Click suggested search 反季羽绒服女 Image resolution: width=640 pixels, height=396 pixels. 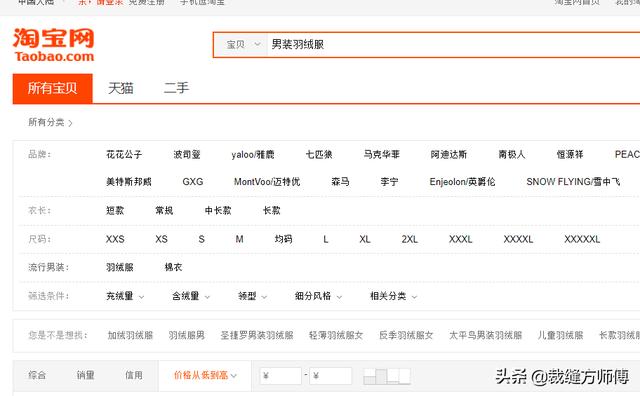406,336
